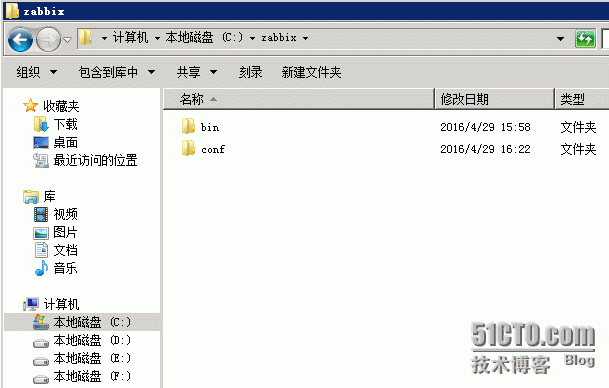Viewport: 609px width, 388px height.
Task: Click the 下载 folder icon
Action: [41, 124]
